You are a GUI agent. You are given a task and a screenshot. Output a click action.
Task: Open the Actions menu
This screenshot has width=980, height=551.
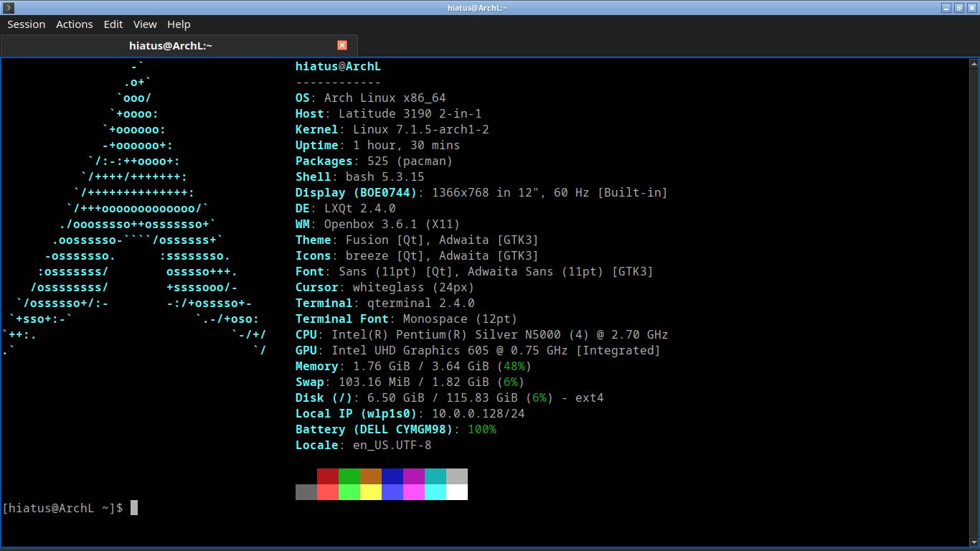[75, 24]
